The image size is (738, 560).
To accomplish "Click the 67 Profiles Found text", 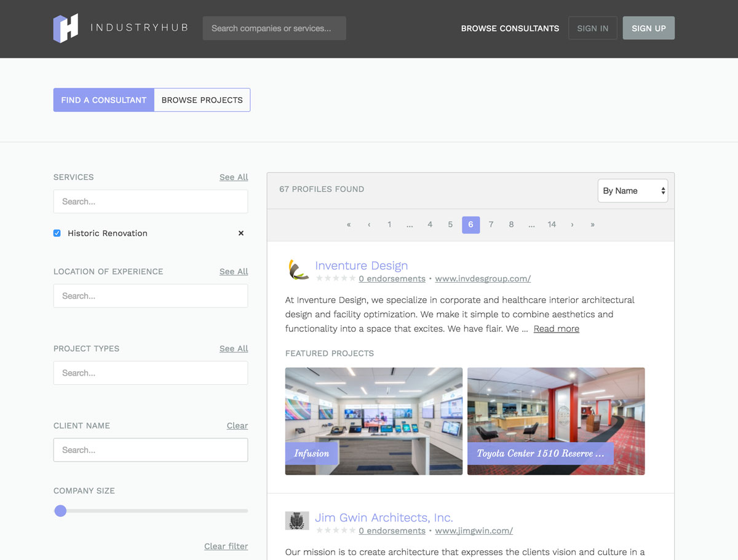I will click(x=322, y=189).
